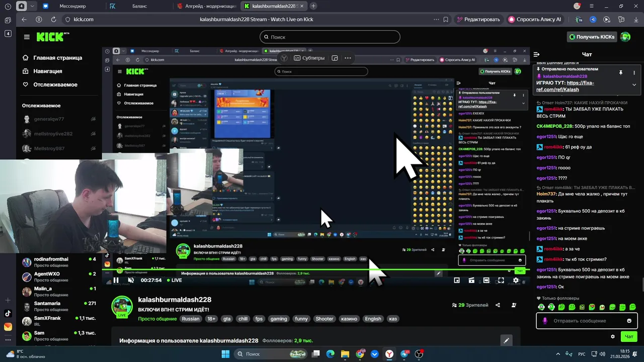Open recommended channel SamXFrank
The image size is (644, 362).
[x=59, y=321]
